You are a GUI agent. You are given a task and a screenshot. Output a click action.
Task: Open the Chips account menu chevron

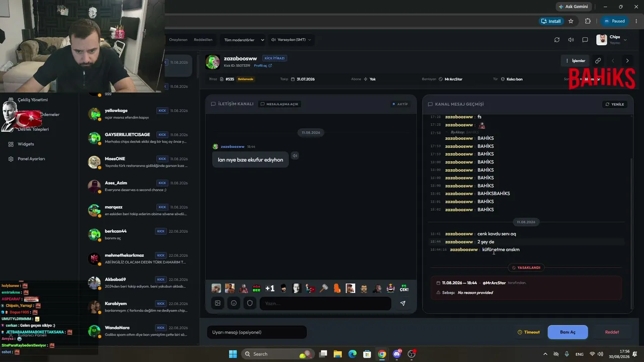click(x=625, y=40)
